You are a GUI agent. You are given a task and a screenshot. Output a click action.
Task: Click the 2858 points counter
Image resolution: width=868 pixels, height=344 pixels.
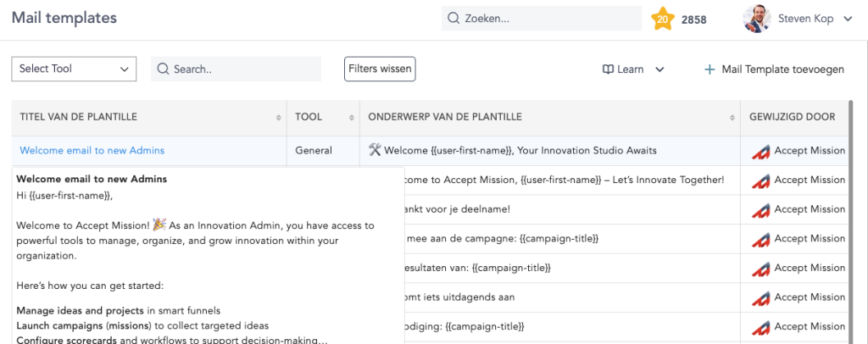click(x=693, y=19)
